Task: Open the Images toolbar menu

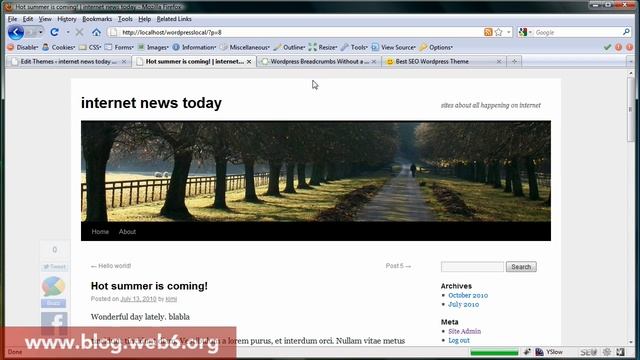Action: coord(153,47)
